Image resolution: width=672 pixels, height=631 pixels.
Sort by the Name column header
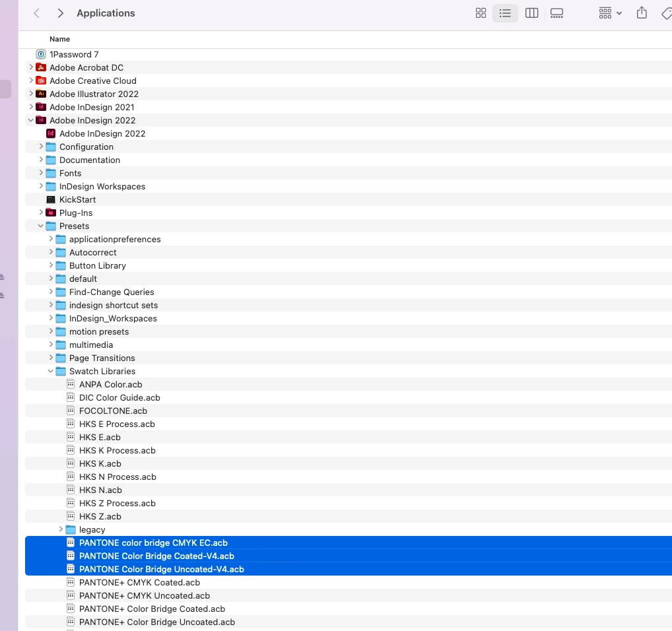(59, 39)
